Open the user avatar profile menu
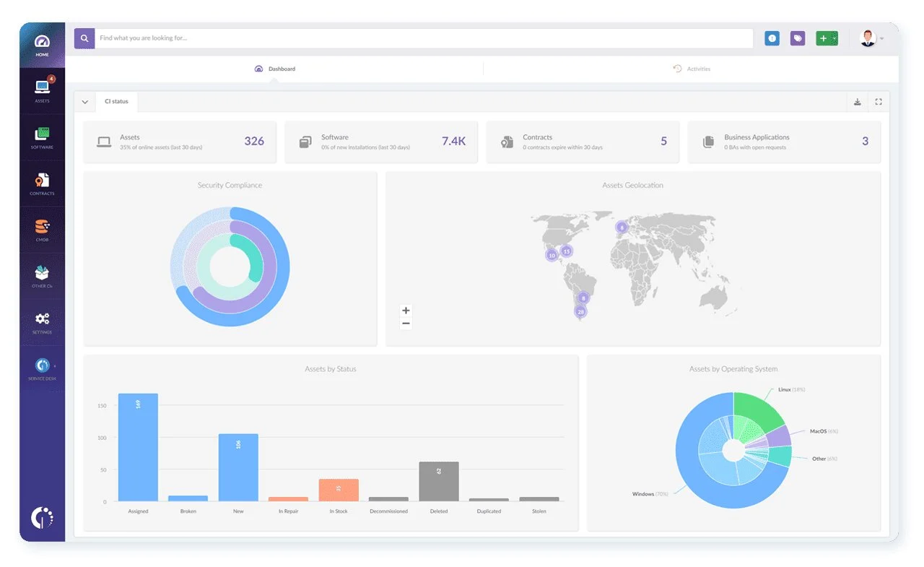The height and width of the screenshot is (567, 924). (x=870, y=38)
